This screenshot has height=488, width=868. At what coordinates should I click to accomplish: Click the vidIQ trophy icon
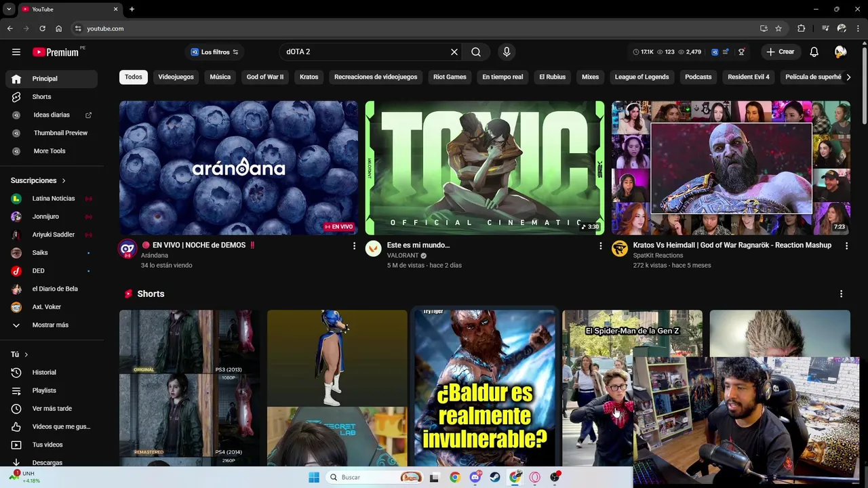coord(741,52)
